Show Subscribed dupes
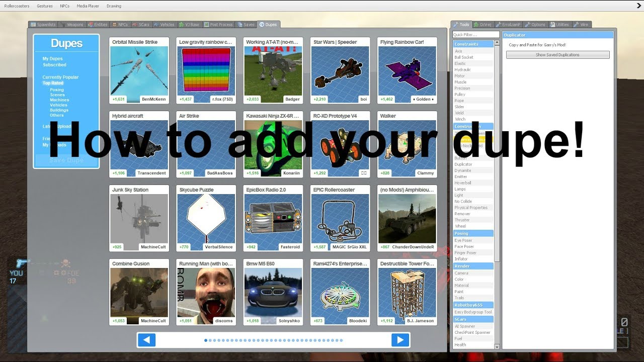This screenshot has width=644, height=362. pyautogui.click(x=54, y=65)
